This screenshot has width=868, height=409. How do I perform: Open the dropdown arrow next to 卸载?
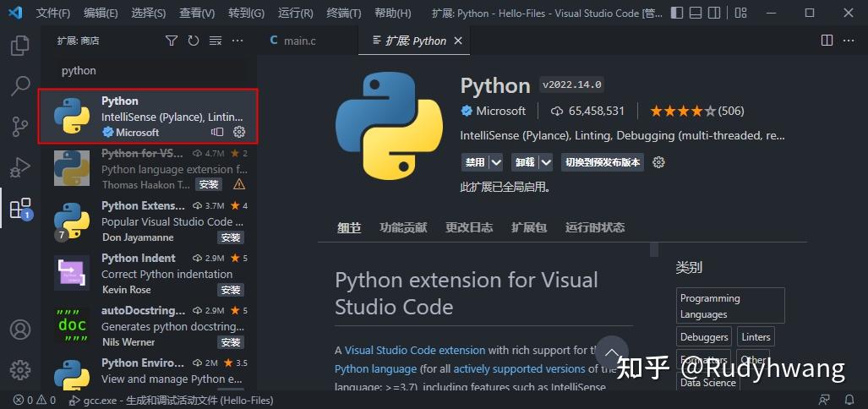546,162
